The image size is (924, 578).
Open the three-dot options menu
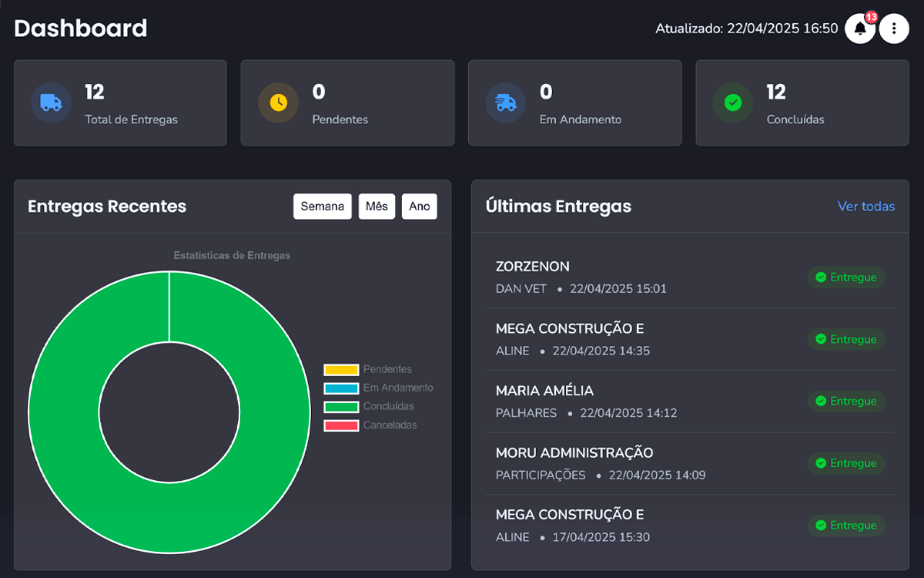(x=894, y=29)
